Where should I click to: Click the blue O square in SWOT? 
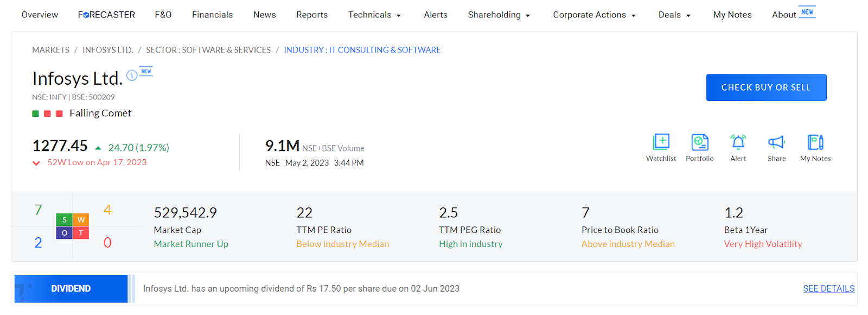coord(65,233)
